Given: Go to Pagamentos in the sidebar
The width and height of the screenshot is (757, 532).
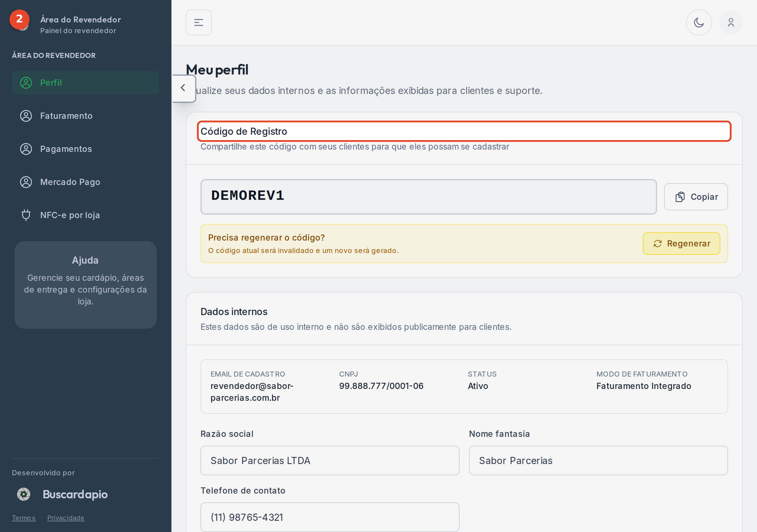Looking at the screenshot, I should coord(85,149).
